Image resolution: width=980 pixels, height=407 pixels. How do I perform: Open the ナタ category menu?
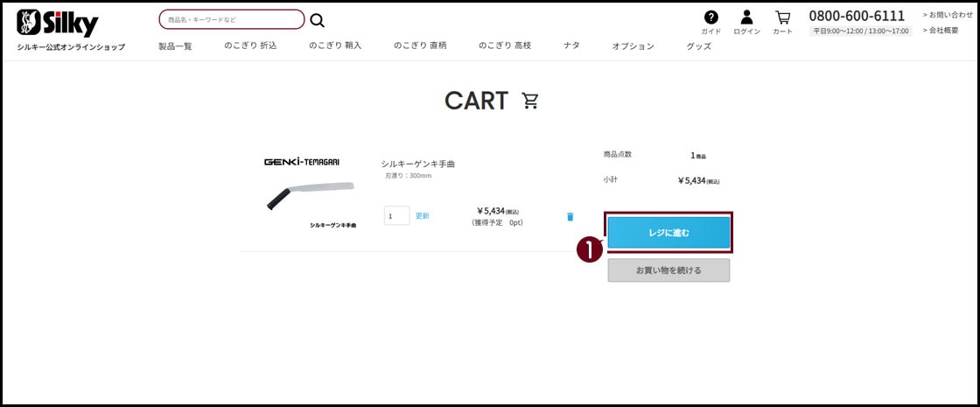pyautogui.click(x=571, y=46)
